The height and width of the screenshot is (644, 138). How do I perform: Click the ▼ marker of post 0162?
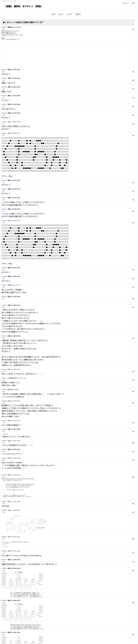[x=2, y=475]
